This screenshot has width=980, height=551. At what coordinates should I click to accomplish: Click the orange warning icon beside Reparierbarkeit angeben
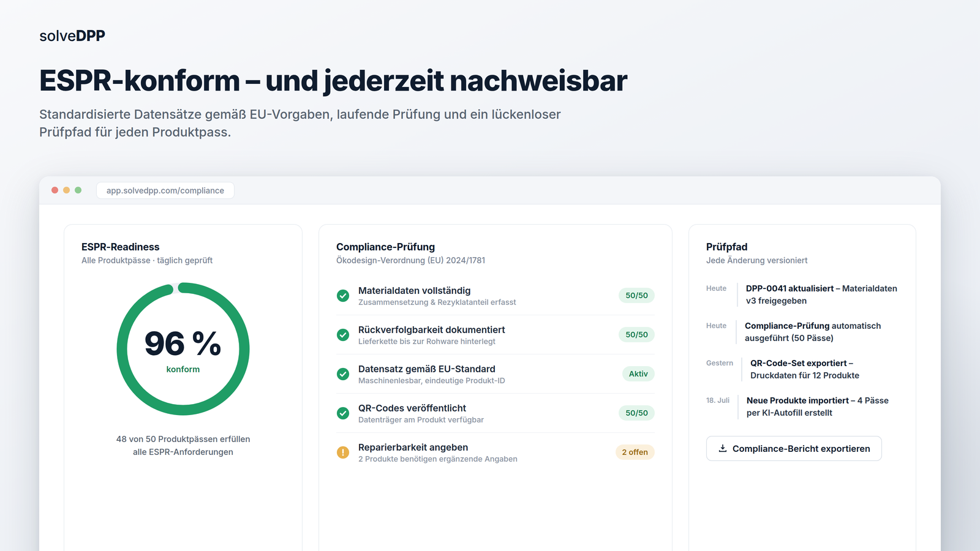[x=343, y=452]
